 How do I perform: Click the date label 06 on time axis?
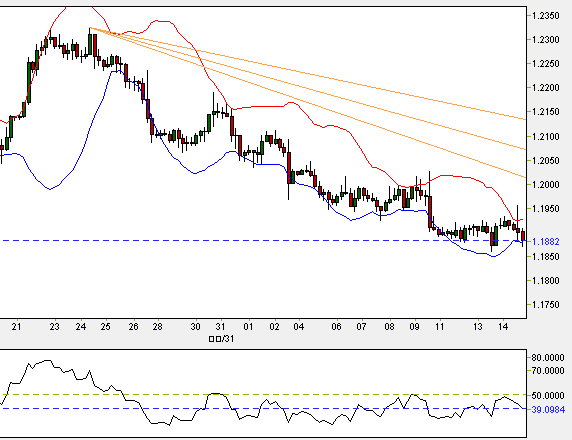coord(336,327)
